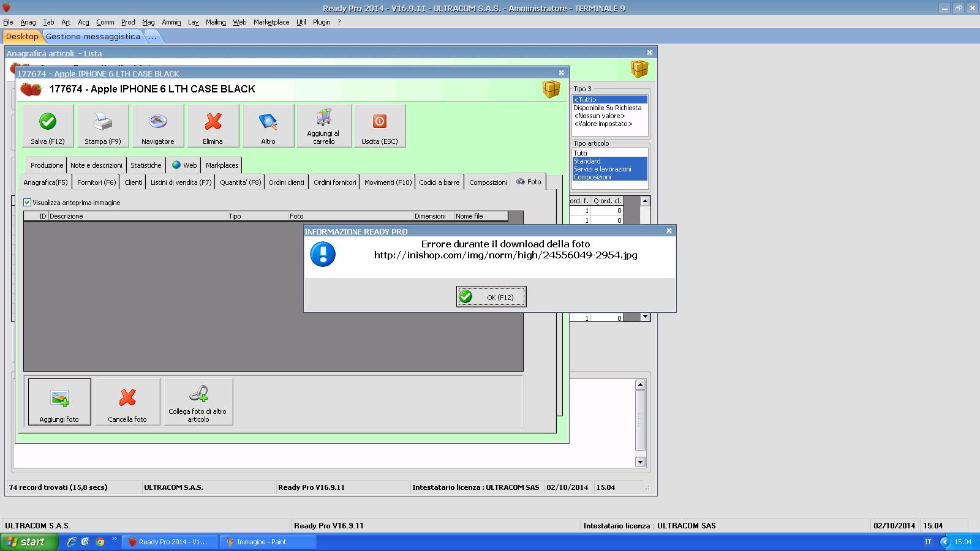The height and width of the screenshot is (551, 980).
Task: Switch to the Movimenti (F10) tab
Action: pyautogui.click(x=388, y=182)
